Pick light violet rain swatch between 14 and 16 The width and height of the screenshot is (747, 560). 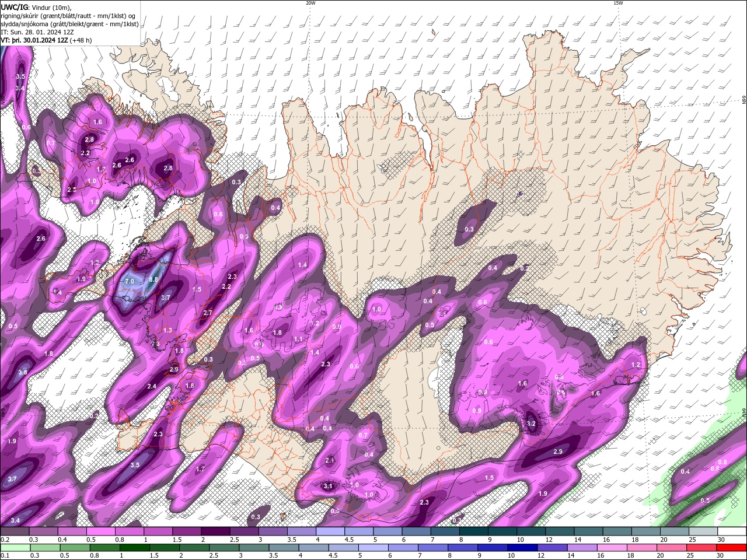tap(581, 548)
